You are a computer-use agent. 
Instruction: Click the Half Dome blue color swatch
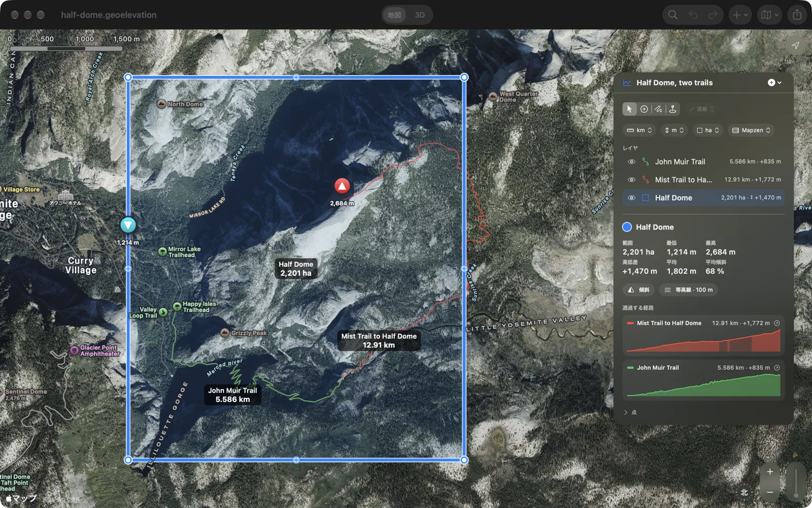pos(627,227)
